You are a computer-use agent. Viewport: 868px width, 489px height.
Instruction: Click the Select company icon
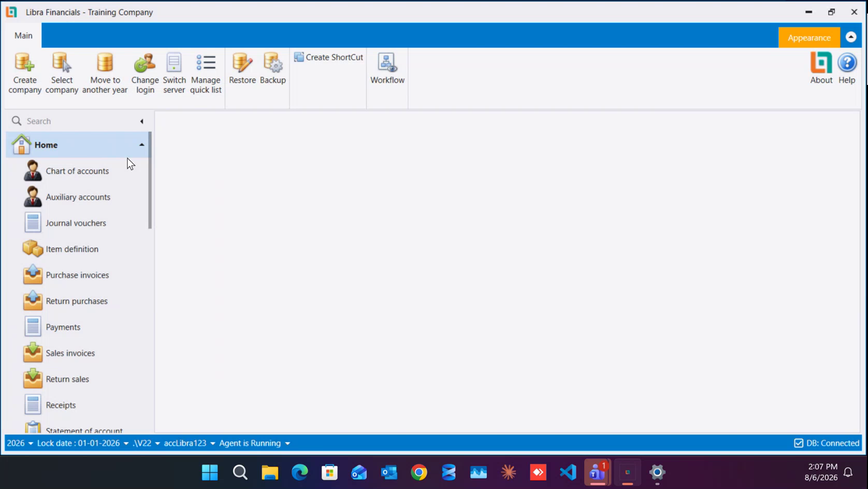pos(62,73)
